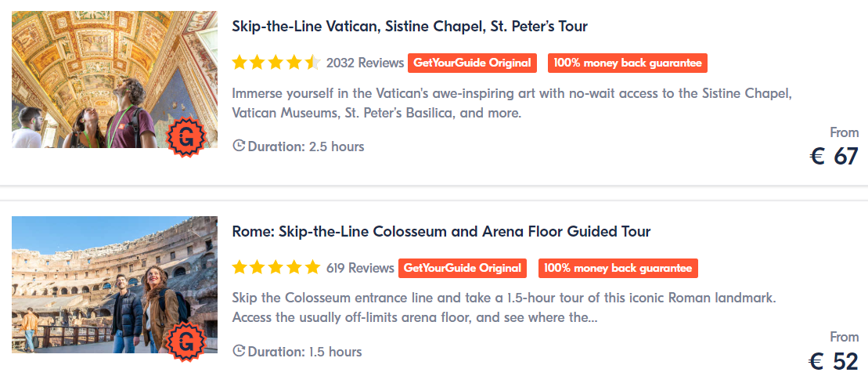The image size is (868, 376).
Task: Open the Colosseum arena thumbnail image
Action: pos(114,284)
